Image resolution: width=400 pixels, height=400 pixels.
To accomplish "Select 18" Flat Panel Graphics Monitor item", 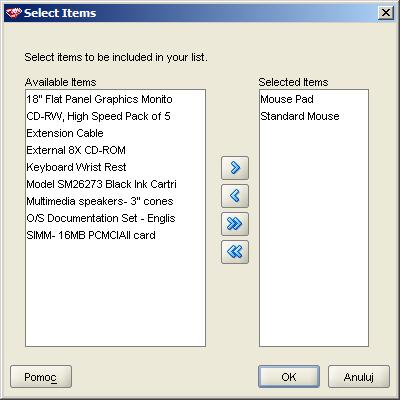I will [115, 99].
